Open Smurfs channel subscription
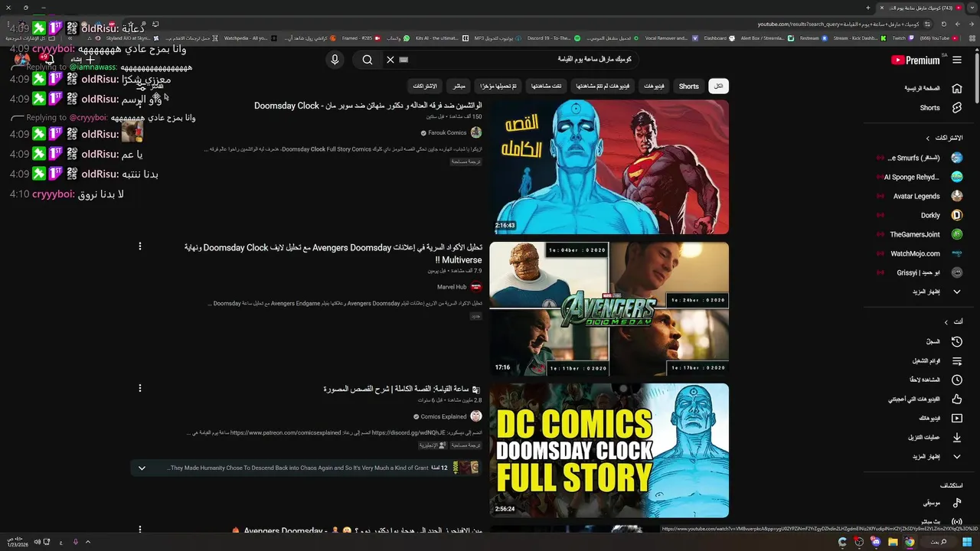 point(919,158)
